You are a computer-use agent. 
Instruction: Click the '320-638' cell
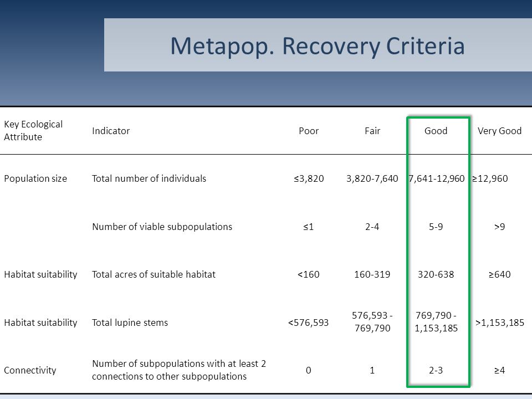pos(436,274)
